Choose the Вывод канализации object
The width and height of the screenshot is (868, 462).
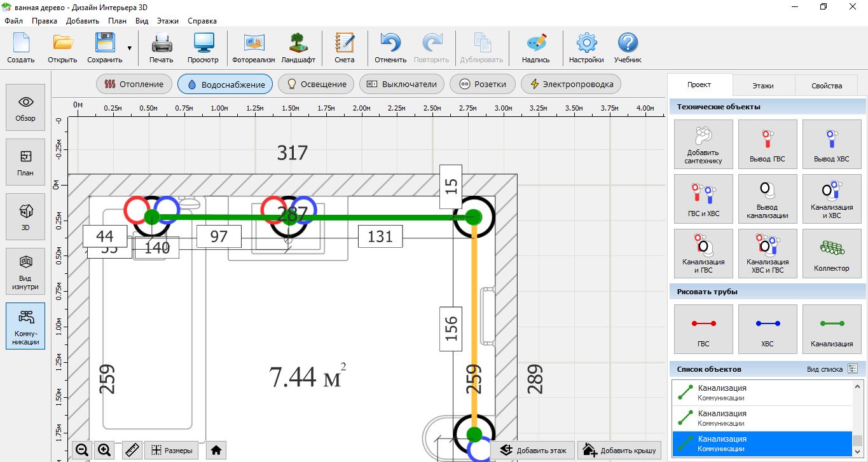click(767, 198)
